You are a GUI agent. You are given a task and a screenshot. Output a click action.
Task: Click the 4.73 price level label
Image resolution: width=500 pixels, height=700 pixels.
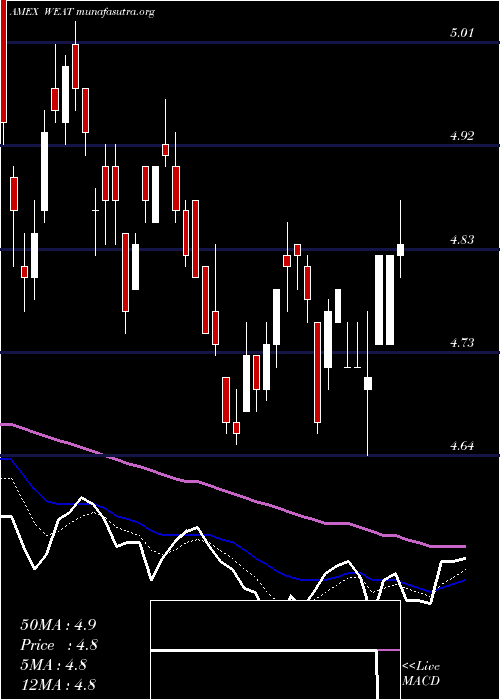point(462,342)
